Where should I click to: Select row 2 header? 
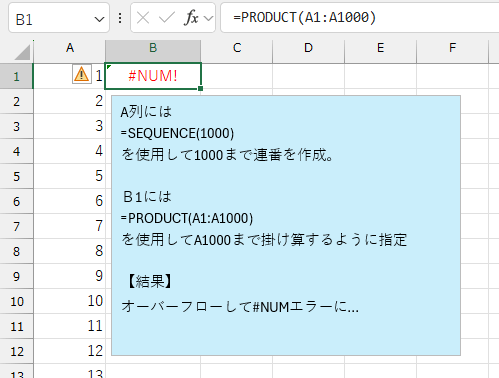click(16, 101)
